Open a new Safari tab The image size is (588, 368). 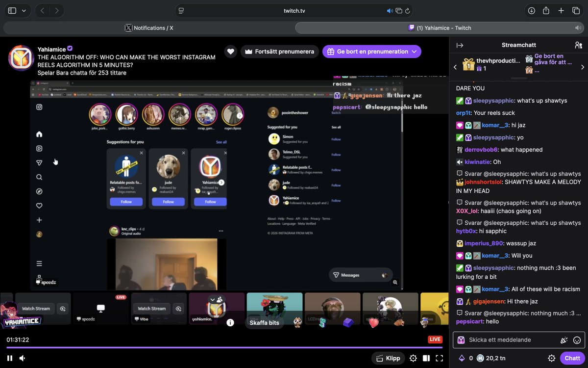[x=562, y=10]
